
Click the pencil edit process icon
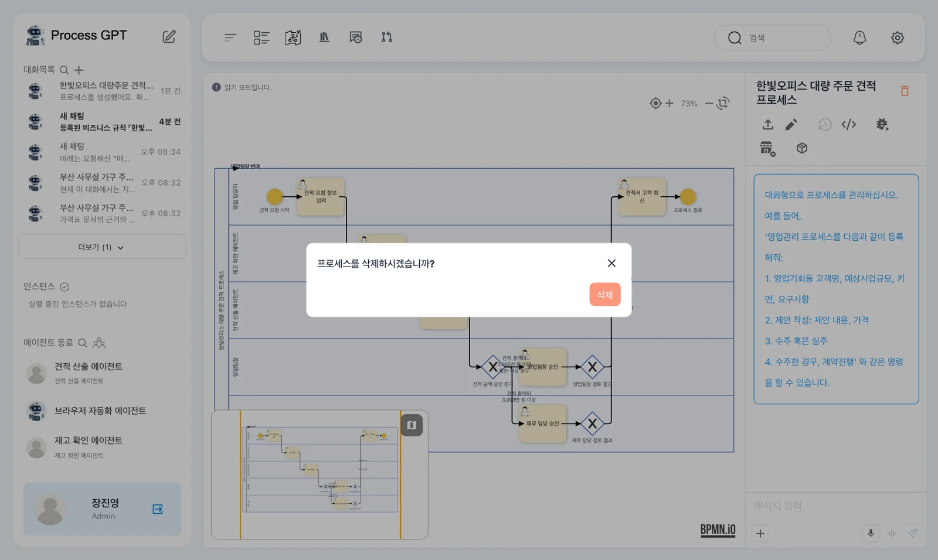coord(791,124)
